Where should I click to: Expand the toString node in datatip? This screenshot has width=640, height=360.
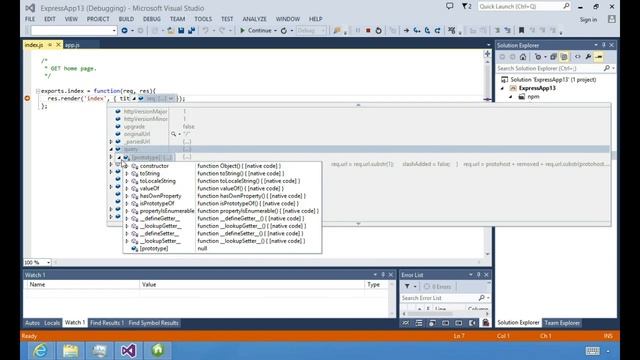[x=127, y=173]
